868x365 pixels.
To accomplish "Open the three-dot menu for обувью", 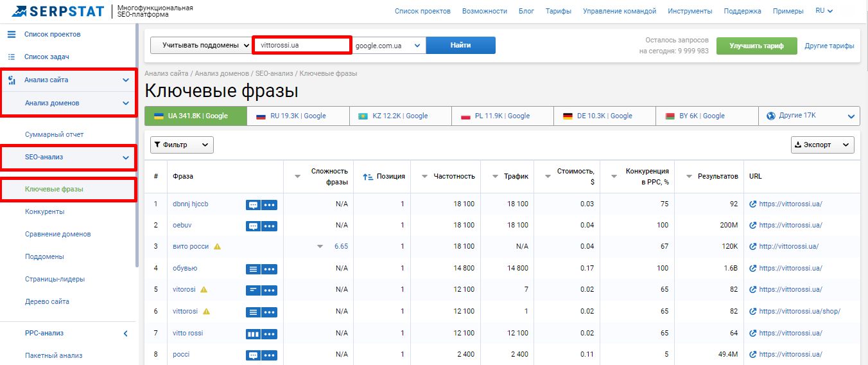I will [269, 269].
